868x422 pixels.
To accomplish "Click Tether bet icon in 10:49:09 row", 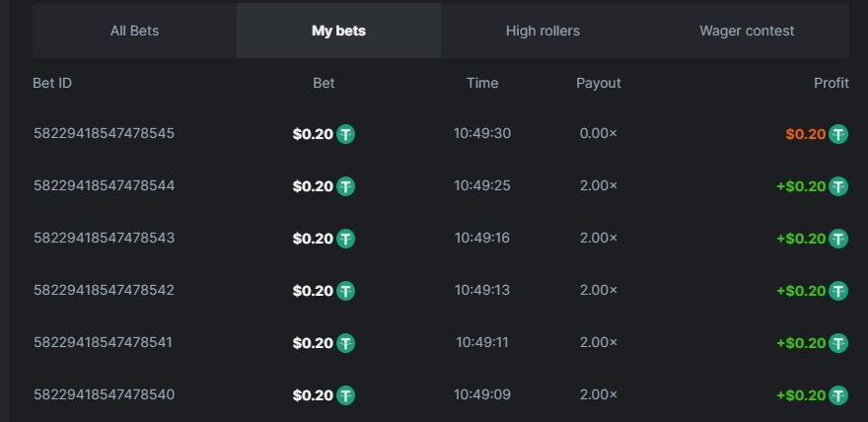I will [x=345, y=395].
